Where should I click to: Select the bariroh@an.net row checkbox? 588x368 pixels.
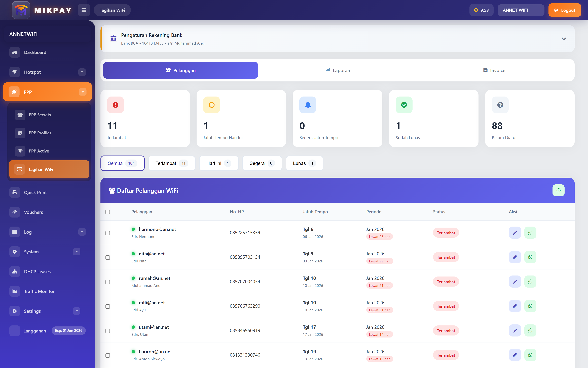(x=108, y=355)
